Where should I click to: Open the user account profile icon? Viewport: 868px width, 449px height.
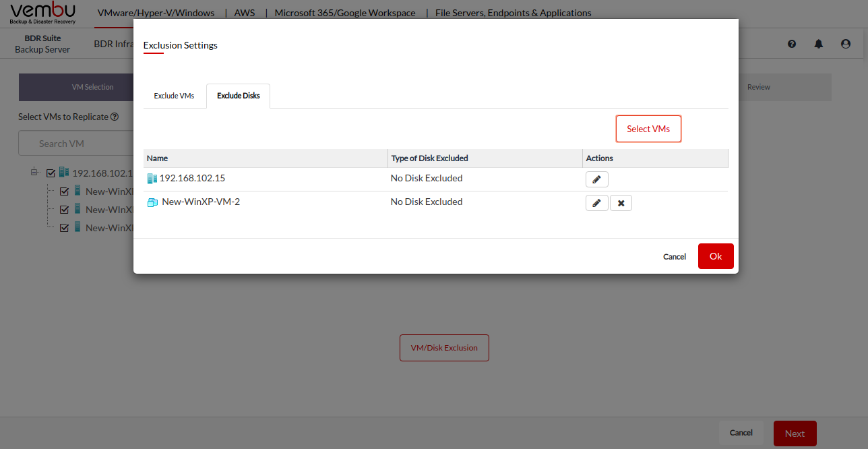(x=846, y=44)
